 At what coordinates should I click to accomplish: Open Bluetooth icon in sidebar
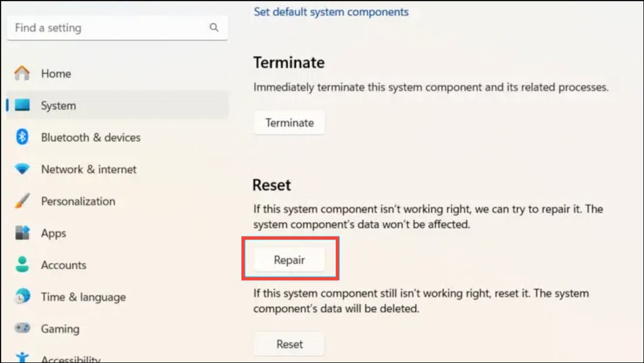coord(22,137)
